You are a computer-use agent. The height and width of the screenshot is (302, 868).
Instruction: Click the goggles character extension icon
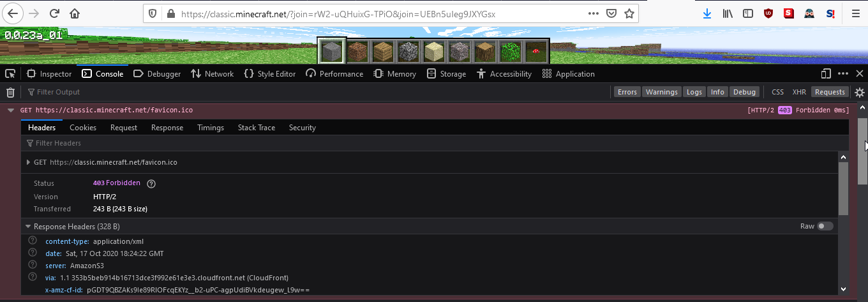(x=809, y=13)
